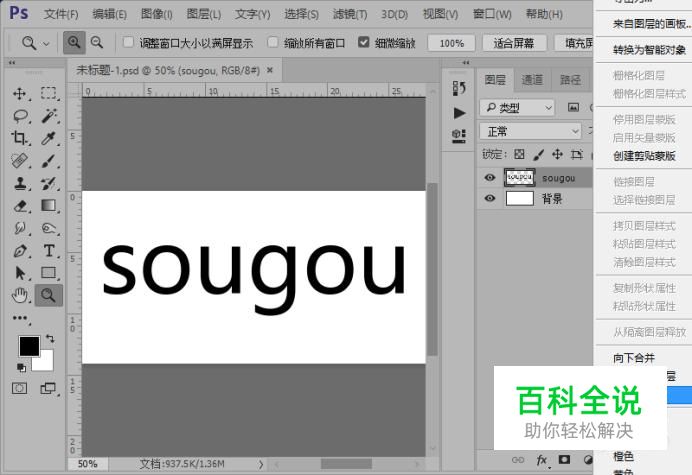Lock artboard auto-nesting
This screenshot has width=692, height=475.
(x=576, y=154)
